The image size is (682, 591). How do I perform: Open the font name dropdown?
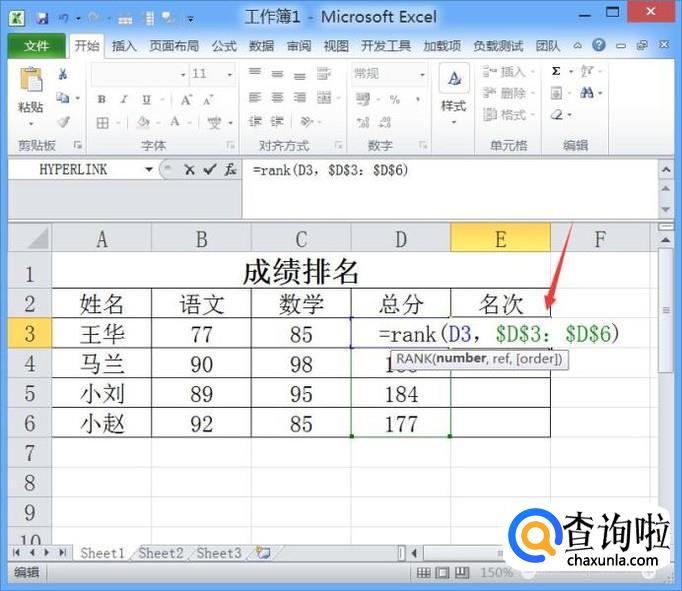[x=183, y=75]
